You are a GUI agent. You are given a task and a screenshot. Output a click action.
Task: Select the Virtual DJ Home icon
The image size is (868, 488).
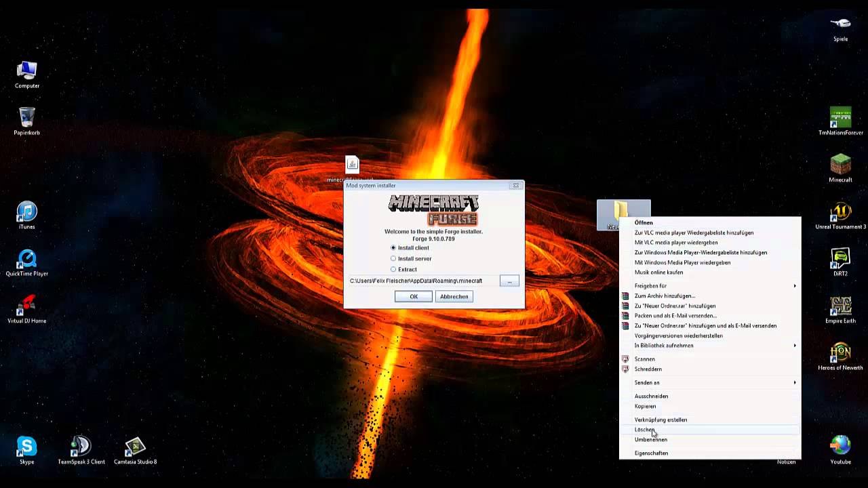pos(27,310)
